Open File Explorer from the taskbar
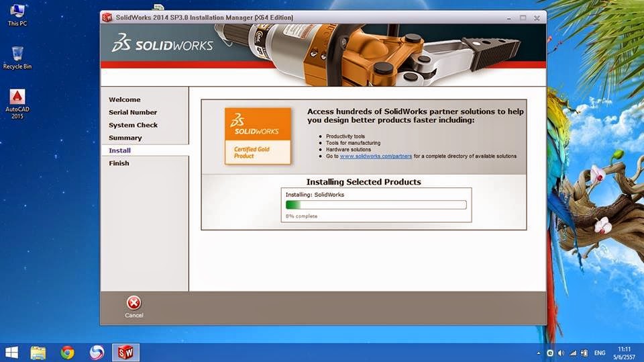This screenshot has width=644, height=362. point(38,353)
